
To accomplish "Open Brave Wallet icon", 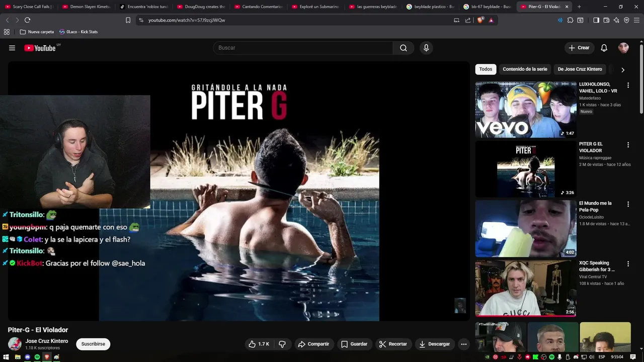I will tap(606, 20).
